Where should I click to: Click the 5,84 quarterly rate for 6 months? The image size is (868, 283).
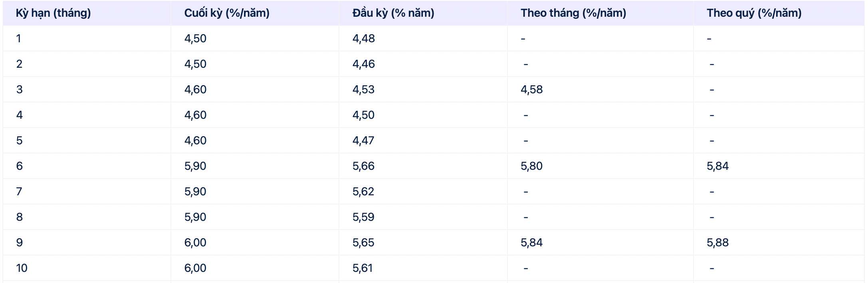tap(717, 166)
